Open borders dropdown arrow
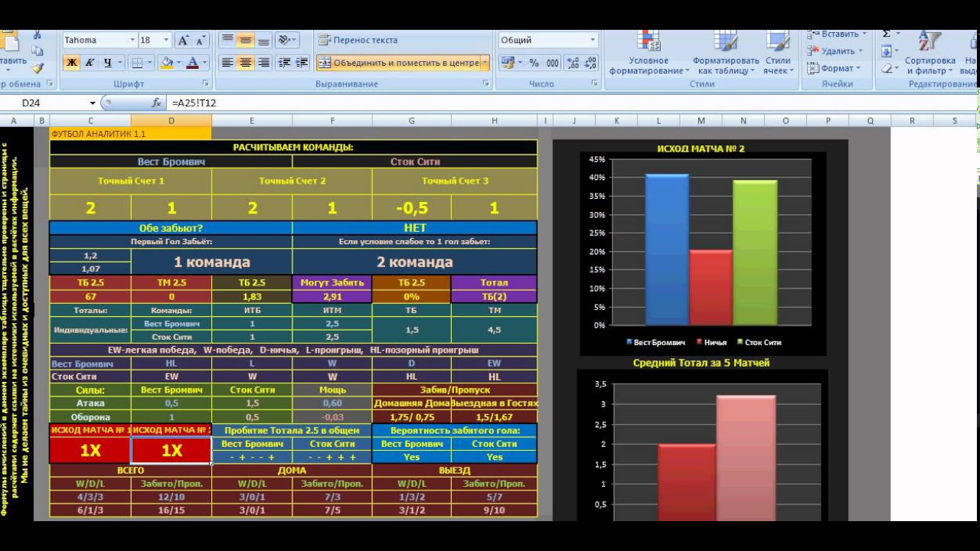Viewport: 980px width, 551px height. (149, 63)
